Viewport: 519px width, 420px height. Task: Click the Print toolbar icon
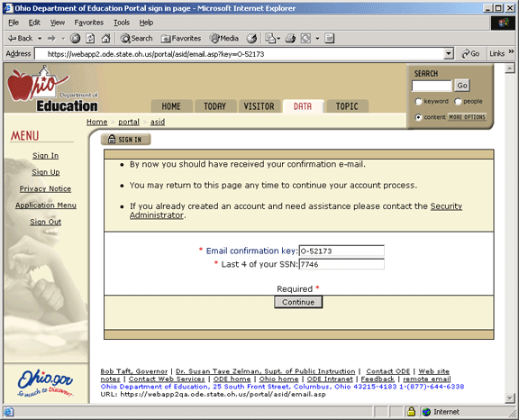pos(290,39)
